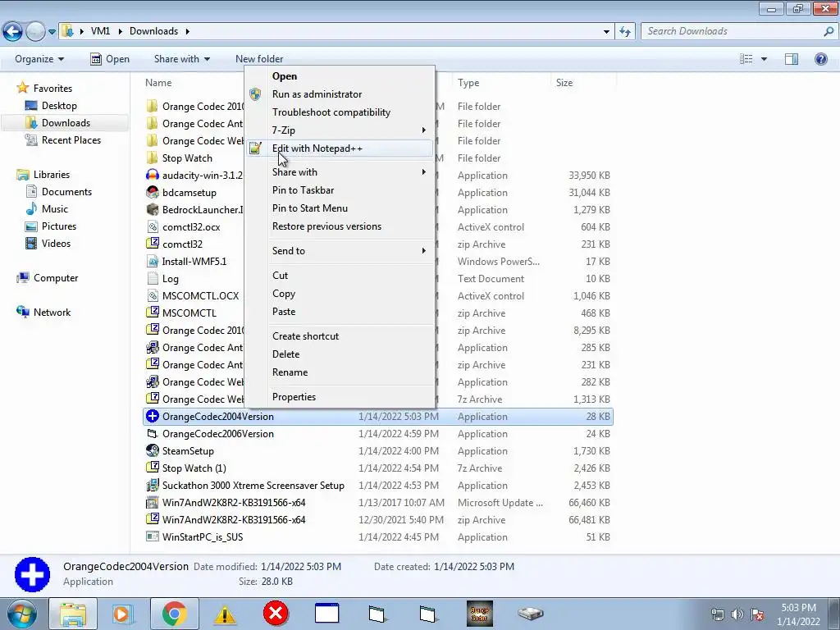Click the Chrome taskbar icon
Screen dimensions: 840x630
tap(174, 614)
